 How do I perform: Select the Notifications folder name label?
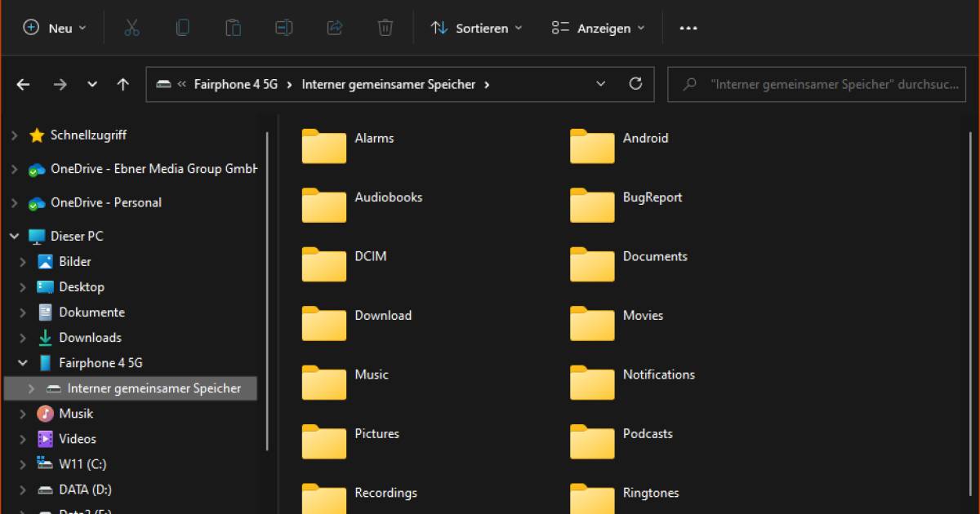point(659,374)
